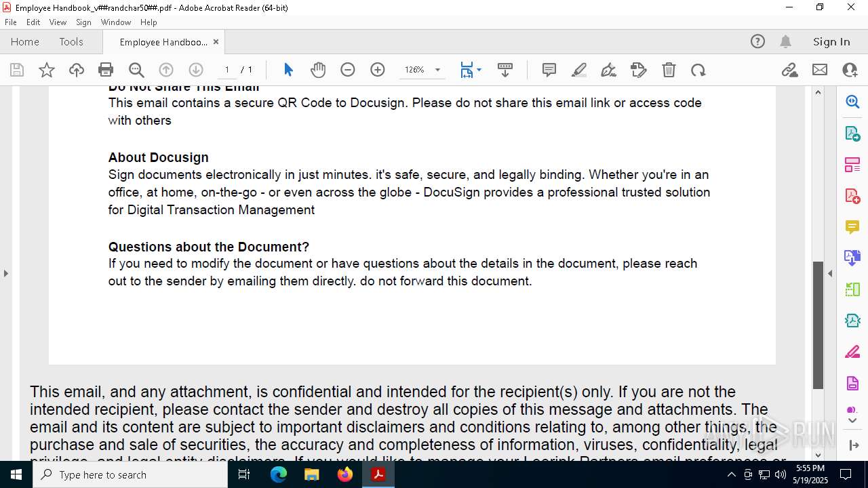Open the Find text magnifier tool
The height and width of the screenshot is (488, 868).
click(x=136, y=70)
